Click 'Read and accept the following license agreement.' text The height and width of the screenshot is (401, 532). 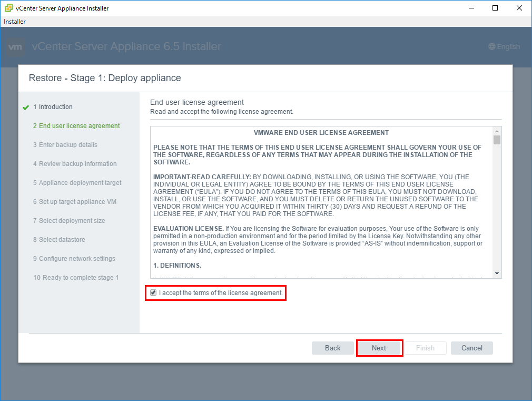(222, 112)
